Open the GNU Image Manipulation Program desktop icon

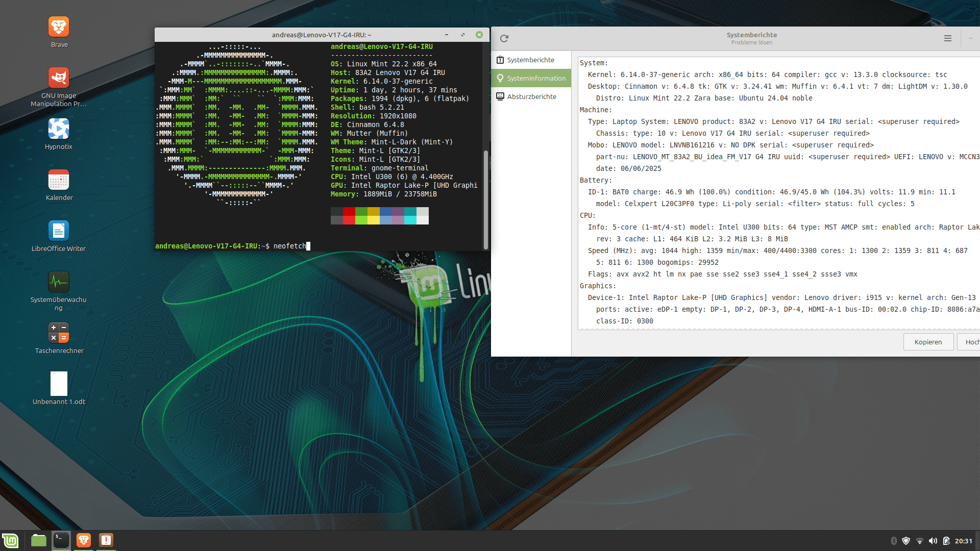pyautogui.click(x=59, y=78)
